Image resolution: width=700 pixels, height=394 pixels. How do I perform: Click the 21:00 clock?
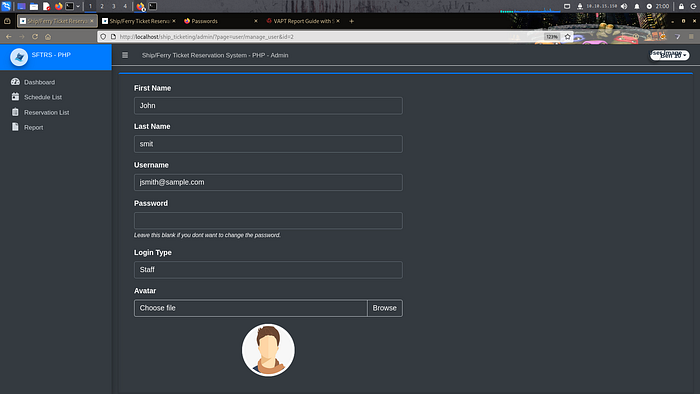[662, 6]
